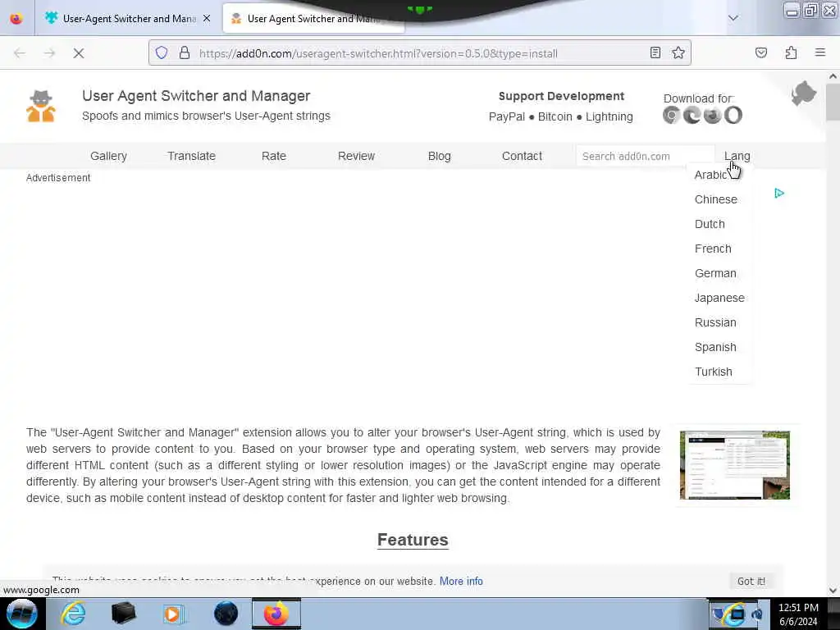Image resolution: width=840 pixels, height=630 pixels.
Task: Open the dark globe taskbar icon
Action: pos(226,614)
